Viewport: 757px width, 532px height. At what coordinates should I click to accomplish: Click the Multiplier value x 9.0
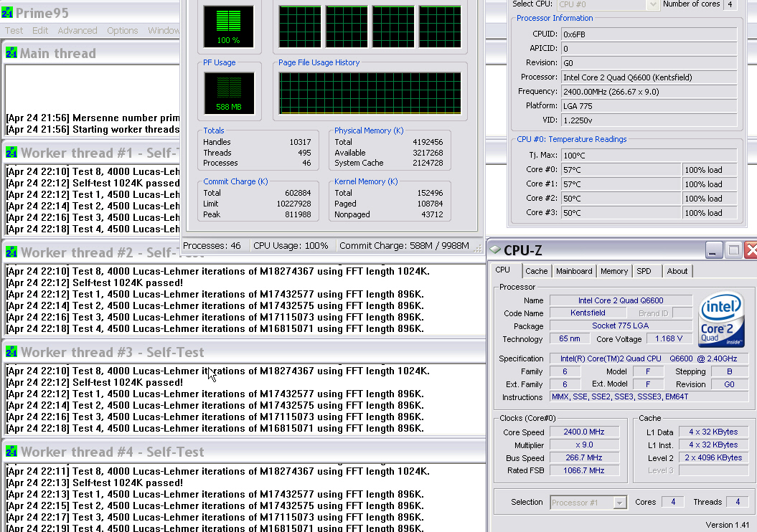coord(583,445)
